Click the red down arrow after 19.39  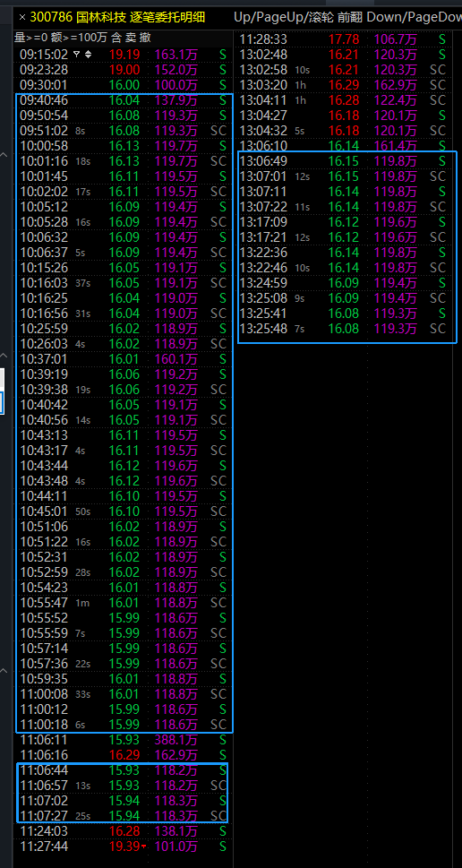[144, 847]
